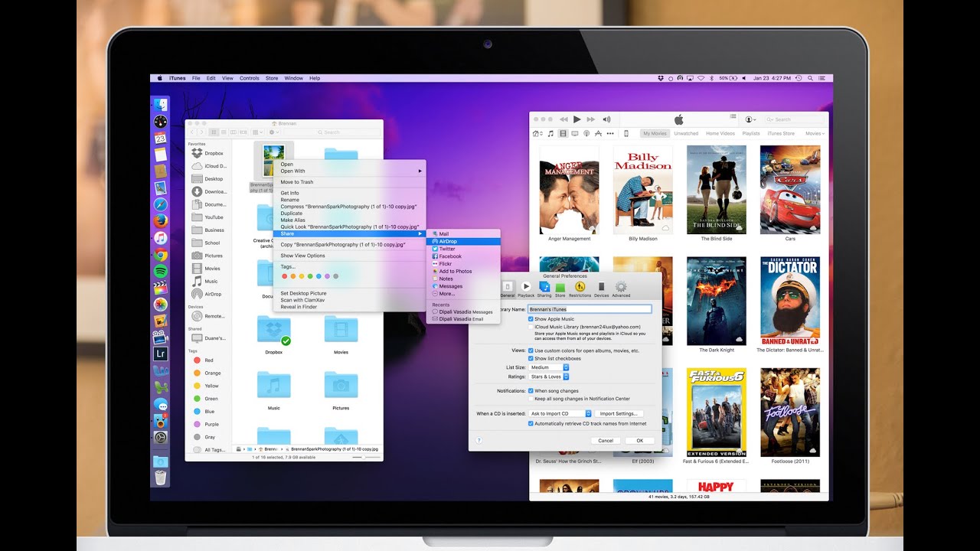Open the iTunes library home switcher

537,133
